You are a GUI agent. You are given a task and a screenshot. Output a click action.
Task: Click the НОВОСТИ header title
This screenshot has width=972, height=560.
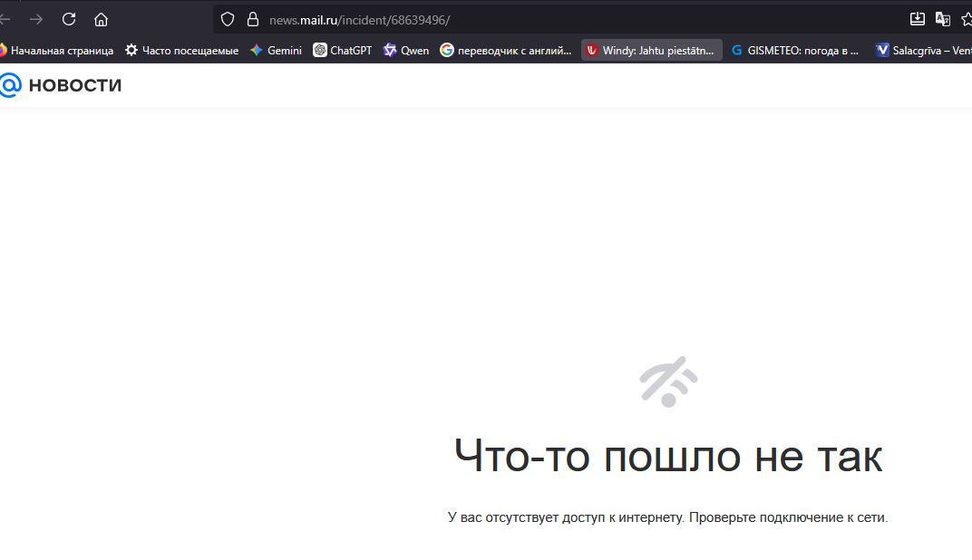click(75, 85)
